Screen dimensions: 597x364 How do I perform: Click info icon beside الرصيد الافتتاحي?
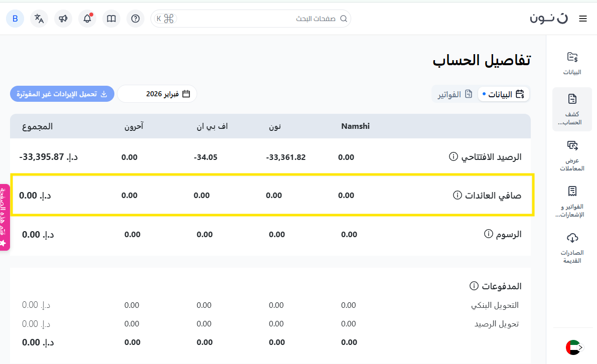453,157
